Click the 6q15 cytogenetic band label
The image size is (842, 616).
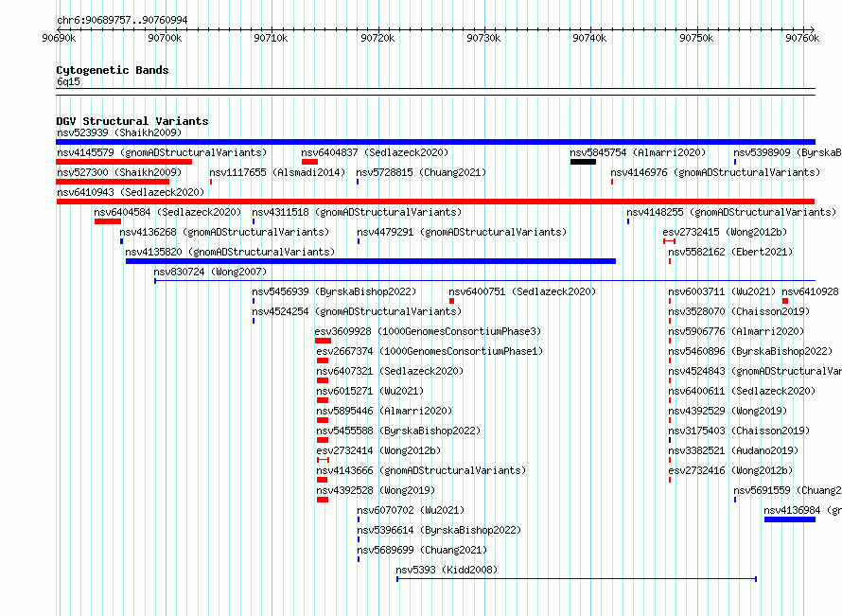point(68,81)
